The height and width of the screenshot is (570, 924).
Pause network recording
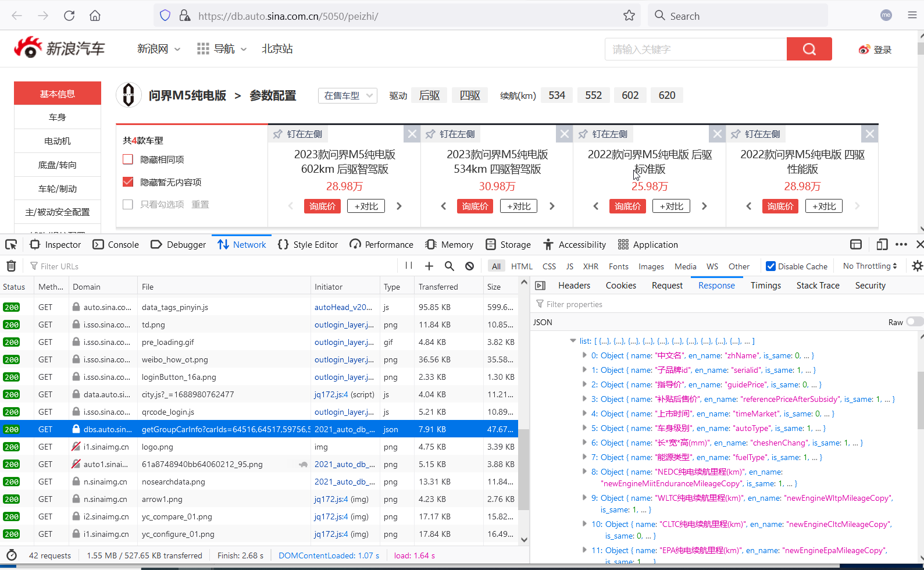click(409, 266)
